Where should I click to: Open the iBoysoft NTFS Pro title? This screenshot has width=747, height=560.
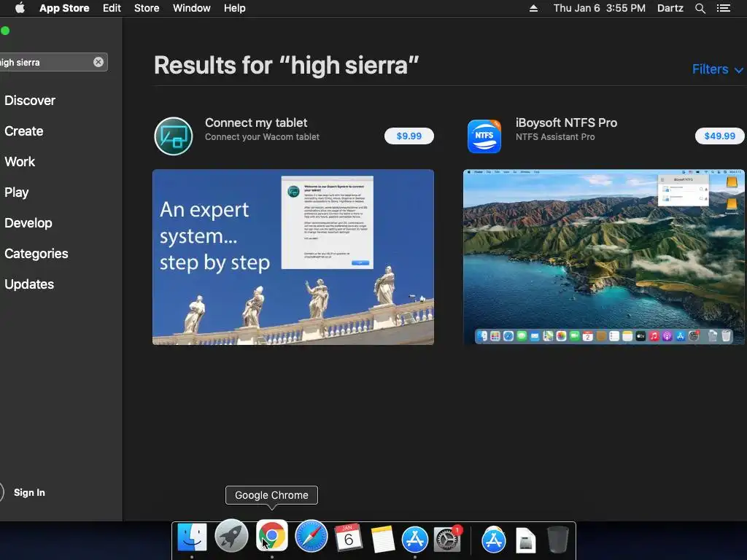click(x=566, y=122)
